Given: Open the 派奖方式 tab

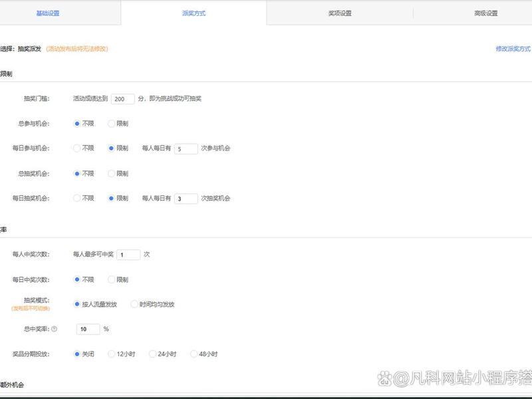Looking at the screenshot, I should [194, 13].
